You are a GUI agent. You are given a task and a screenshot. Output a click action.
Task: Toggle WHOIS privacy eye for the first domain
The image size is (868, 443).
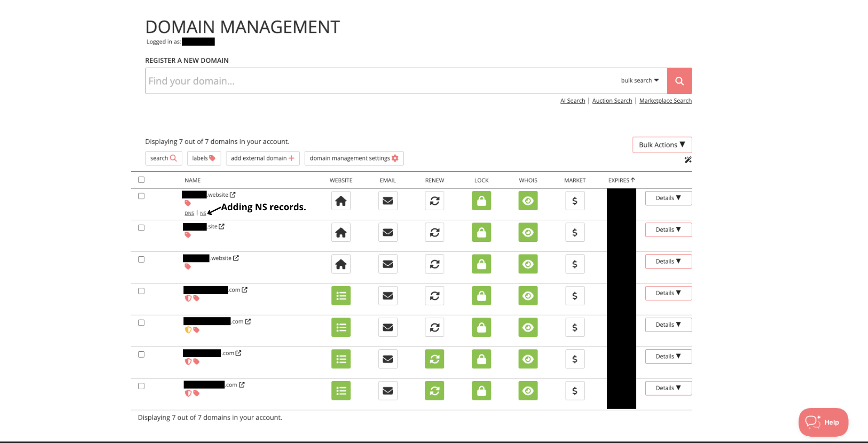(x=528, y=201)
